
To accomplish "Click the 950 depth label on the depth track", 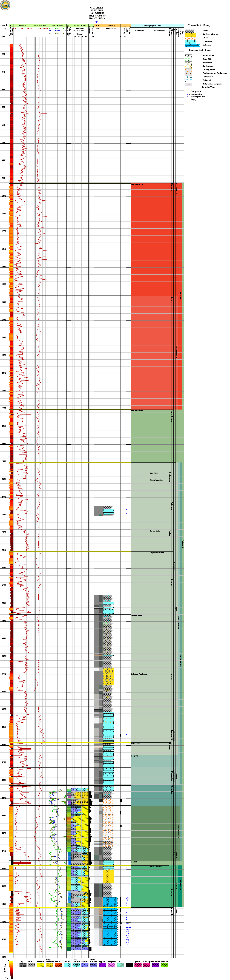I will [4, 178].
